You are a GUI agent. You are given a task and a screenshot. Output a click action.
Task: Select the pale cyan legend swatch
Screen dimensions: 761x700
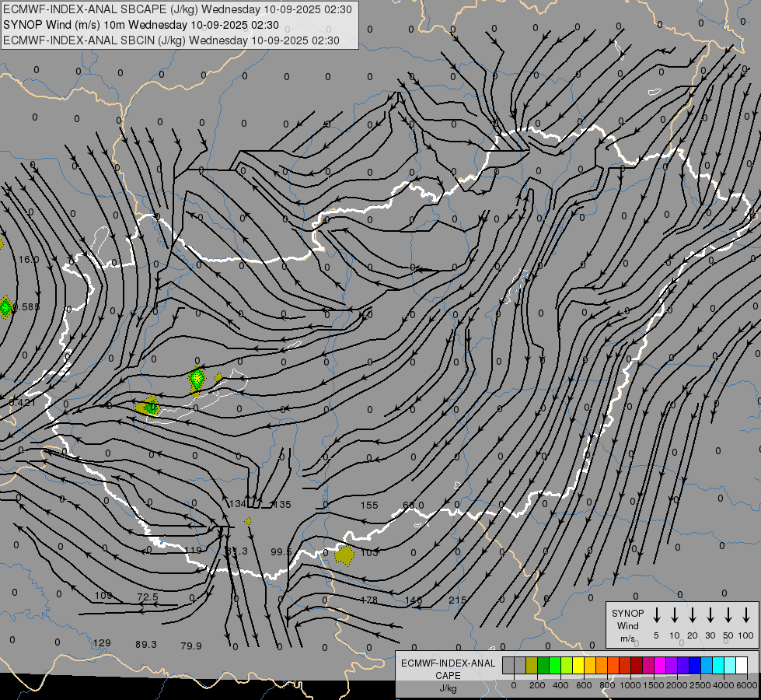tap(729, 666)
